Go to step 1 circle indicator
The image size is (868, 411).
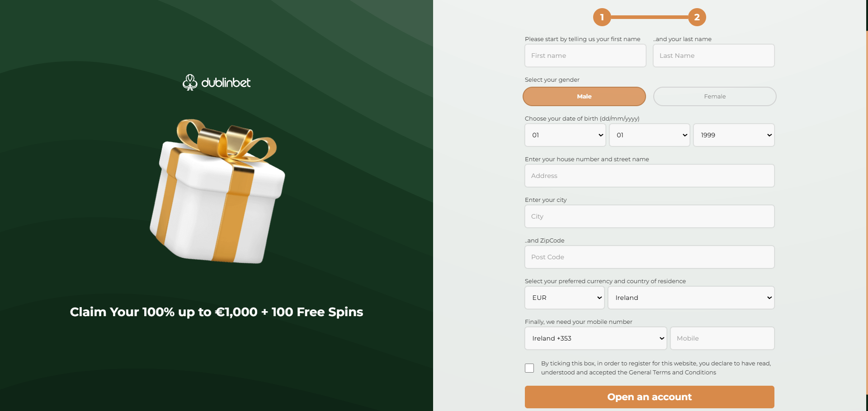602,17
